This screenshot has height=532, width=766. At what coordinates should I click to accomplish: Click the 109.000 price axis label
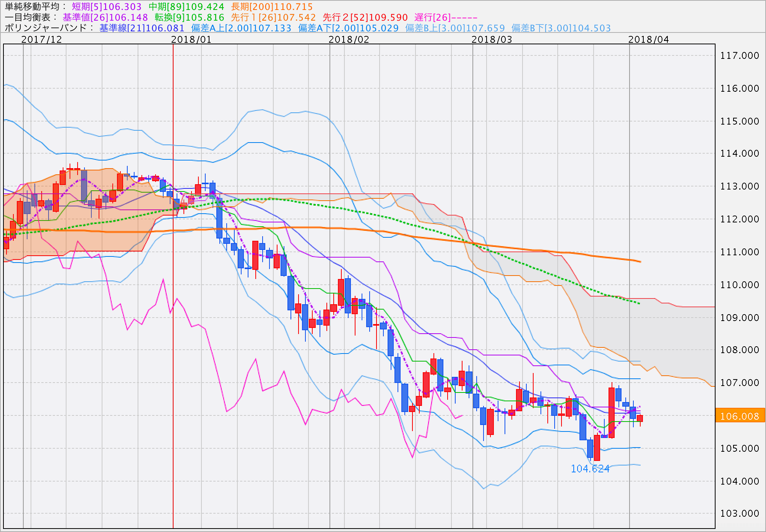[x=740, y=318]
